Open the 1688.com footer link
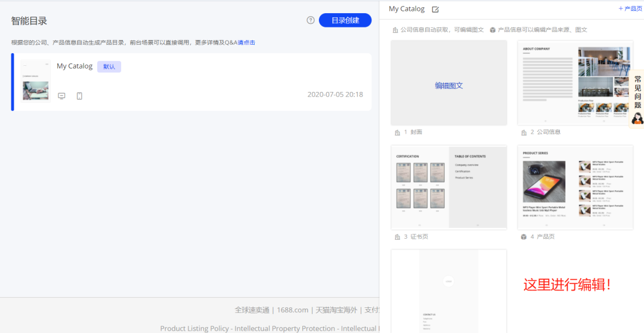The image size is (644, 333). (292, 310)
